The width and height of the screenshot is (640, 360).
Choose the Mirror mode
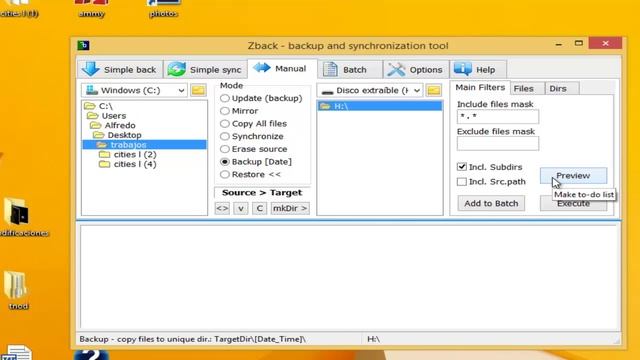click(x=239, y=111)
